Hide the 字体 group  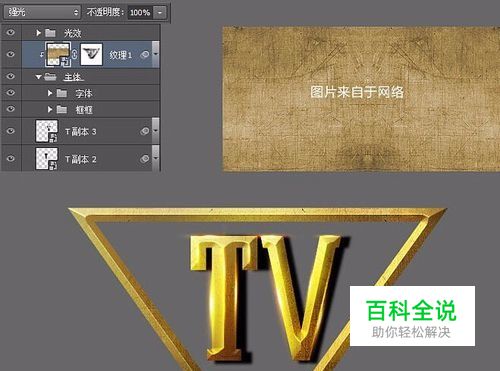[x=11, y=92]
